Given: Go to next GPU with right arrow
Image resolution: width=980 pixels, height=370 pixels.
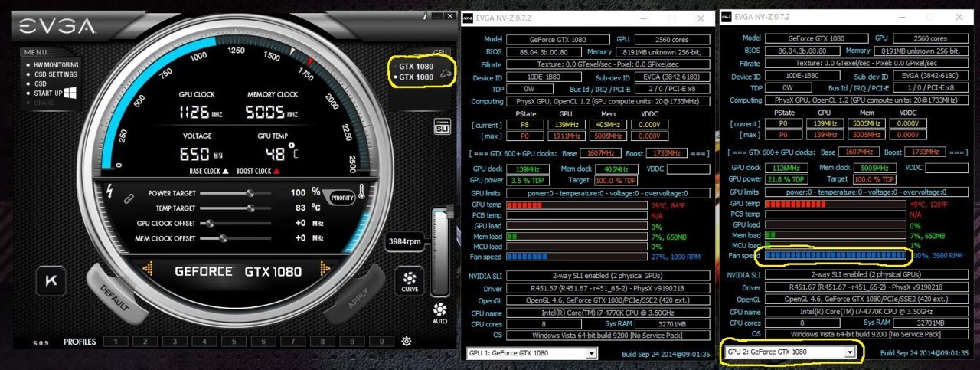Looking at the screenshot, I should (x=325, y=268).
